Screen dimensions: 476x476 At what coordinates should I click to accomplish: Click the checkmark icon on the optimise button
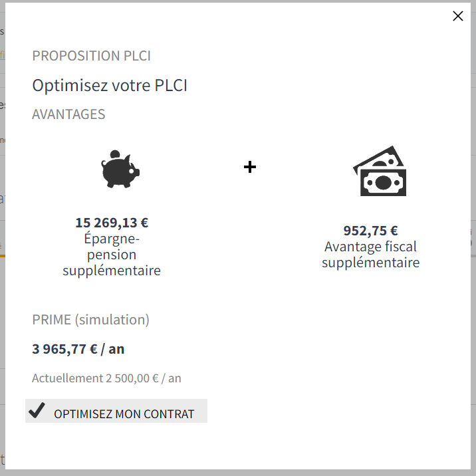(x=37, y=412)
